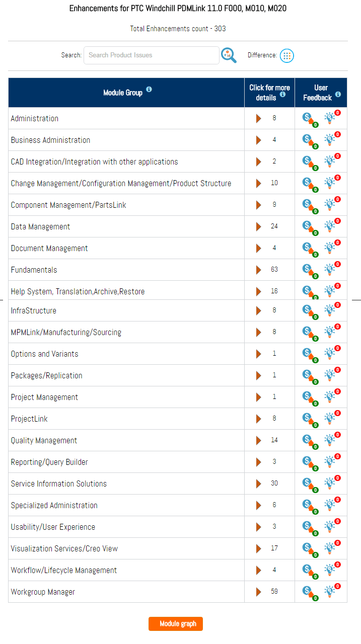Click the lightbulb idea icon for Fundamentals
This screenshot has width=361, height=644.
(x=330, y=270)
